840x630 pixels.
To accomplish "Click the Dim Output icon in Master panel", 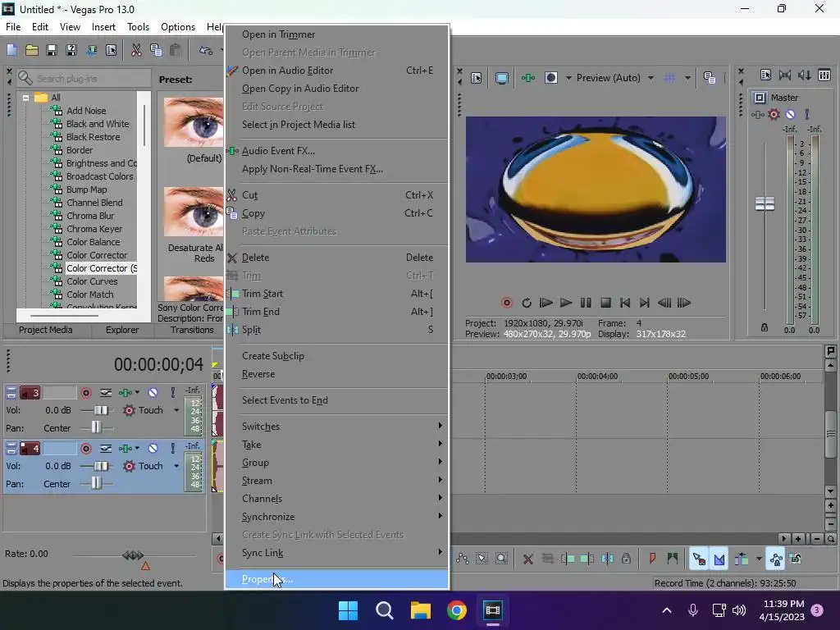I will [805, 75].
